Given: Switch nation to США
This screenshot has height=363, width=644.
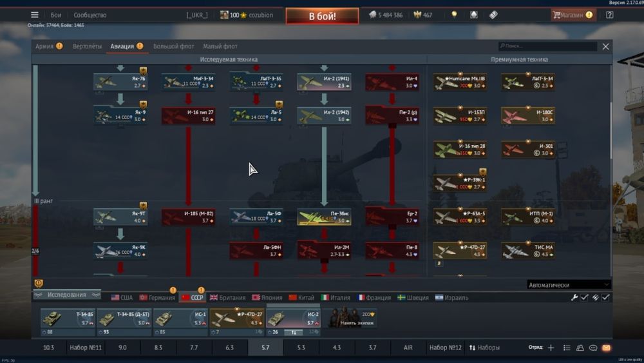Looking at the screenshot, I should (x=122, y=298).
